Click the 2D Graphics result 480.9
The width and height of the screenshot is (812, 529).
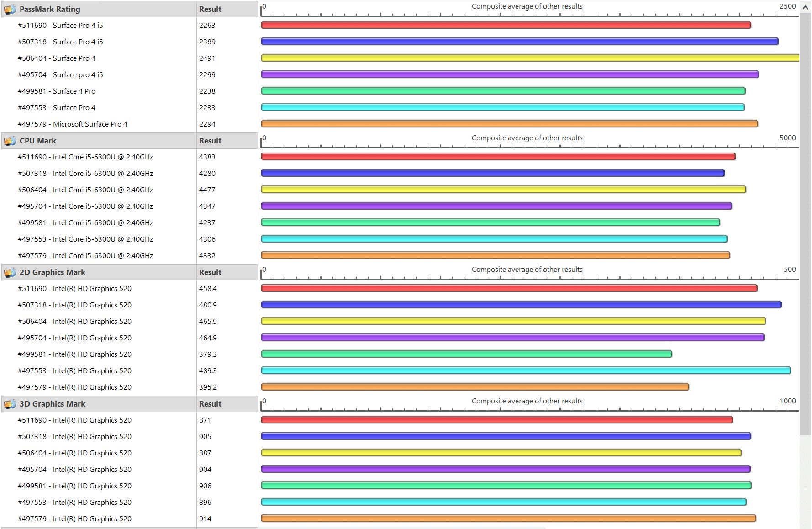point(208,305)
